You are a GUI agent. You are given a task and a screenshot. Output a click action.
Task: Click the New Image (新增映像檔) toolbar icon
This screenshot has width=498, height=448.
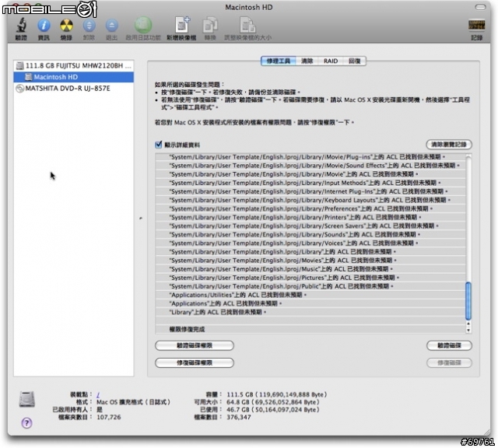click(x=182, y=25)
